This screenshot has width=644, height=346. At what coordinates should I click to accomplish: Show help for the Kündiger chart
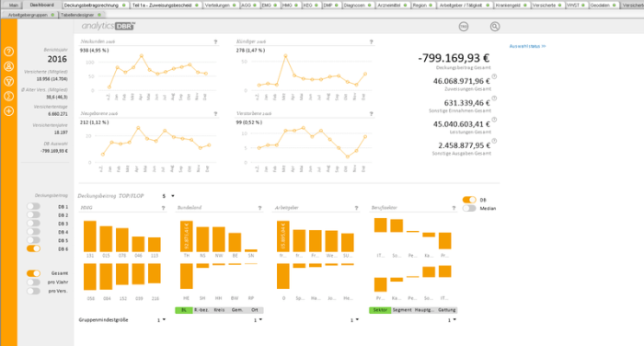[372, 42]
